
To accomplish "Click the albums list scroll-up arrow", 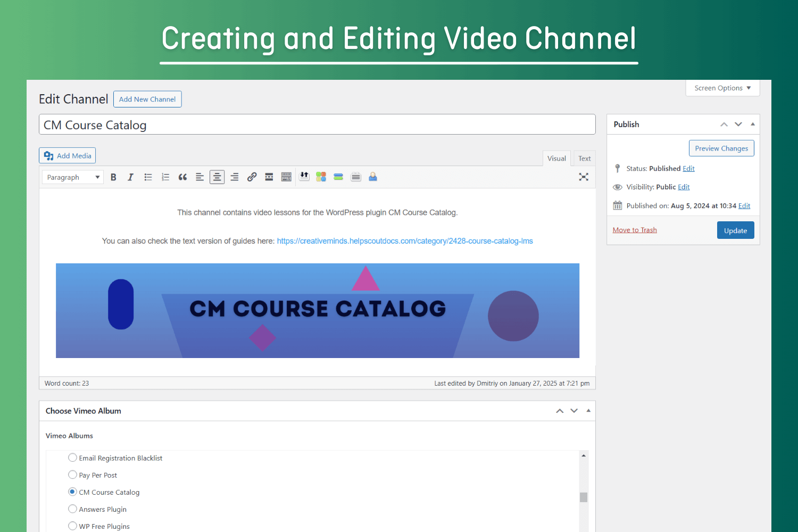I will [584, 455].
